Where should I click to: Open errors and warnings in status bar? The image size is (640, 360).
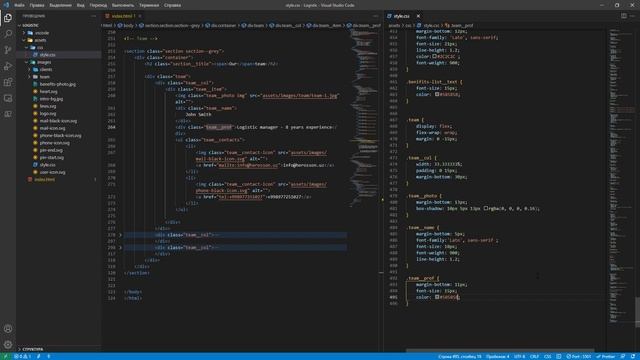(22, 356)
